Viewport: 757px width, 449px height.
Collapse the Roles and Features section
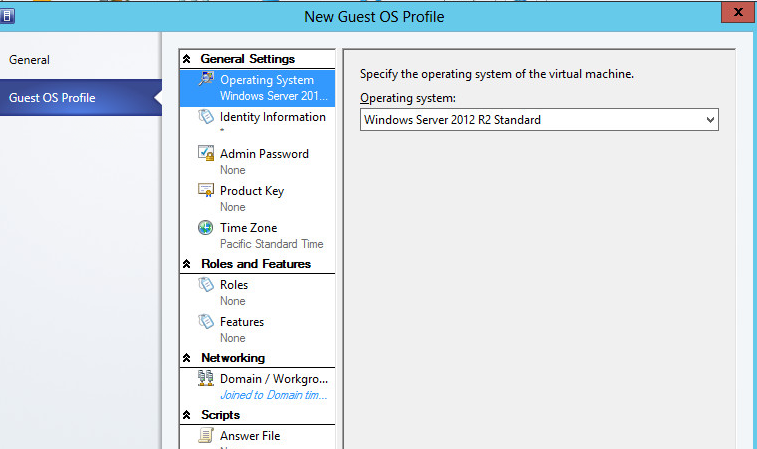tap(186, 264)
